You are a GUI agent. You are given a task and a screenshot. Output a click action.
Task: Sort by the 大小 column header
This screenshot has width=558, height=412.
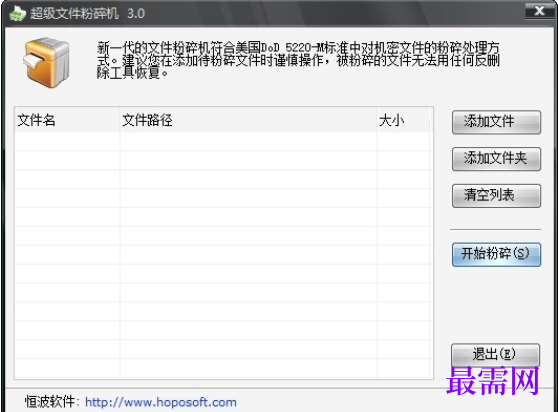point(404,120)
